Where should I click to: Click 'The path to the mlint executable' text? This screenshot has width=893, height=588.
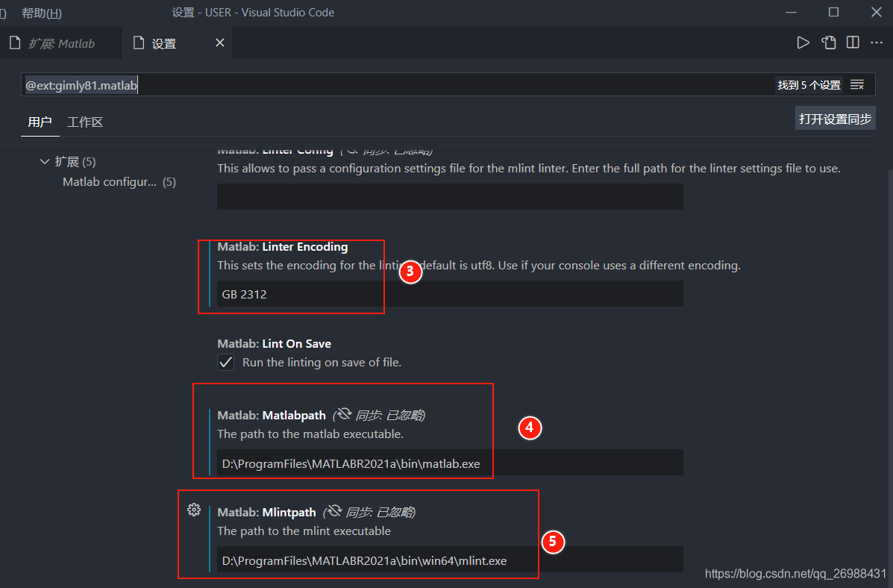pos(304,531)
